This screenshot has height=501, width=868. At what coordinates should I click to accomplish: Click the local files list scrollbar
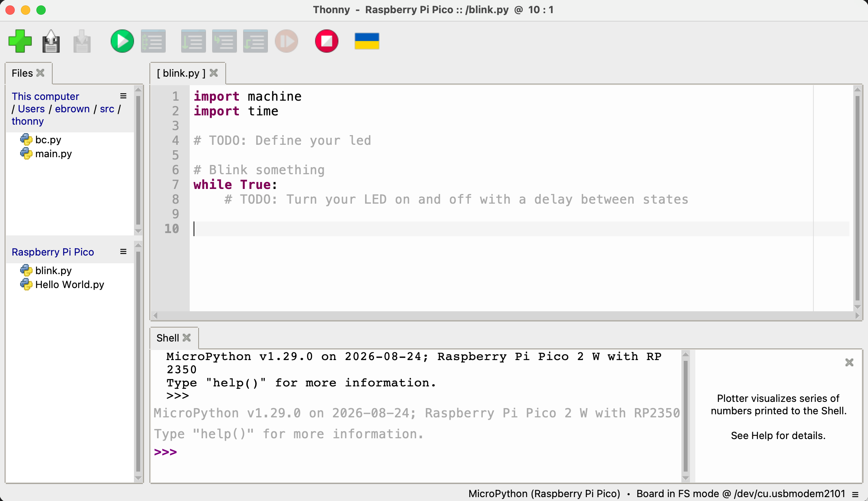click(138, 160)
